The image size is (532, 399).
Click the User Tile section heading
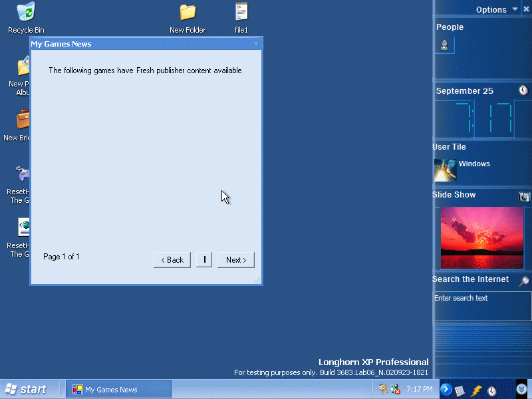(450, 147)
